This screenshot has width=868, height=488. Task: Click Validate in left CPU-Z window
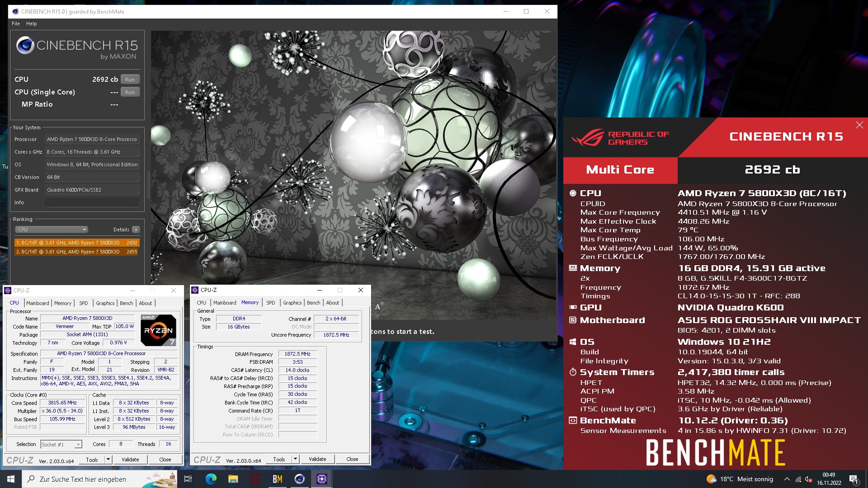[x=130, y=460]
